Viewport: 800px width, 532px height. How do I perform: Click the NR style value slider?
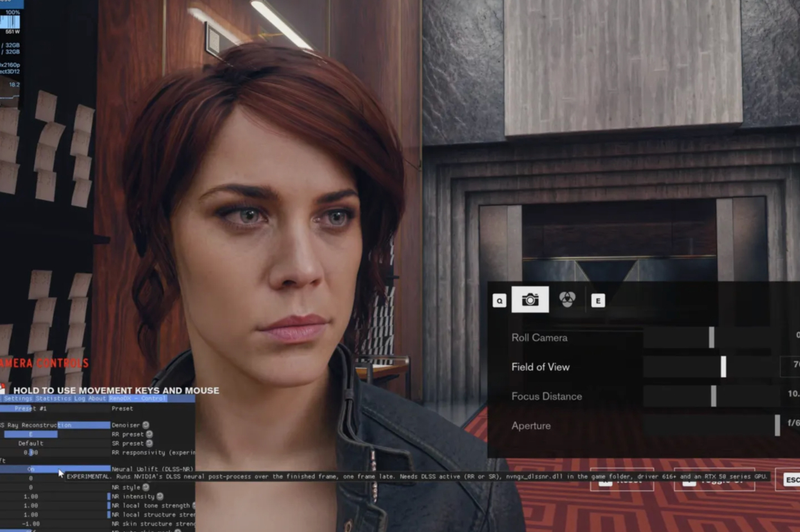(x=55, y=488)
